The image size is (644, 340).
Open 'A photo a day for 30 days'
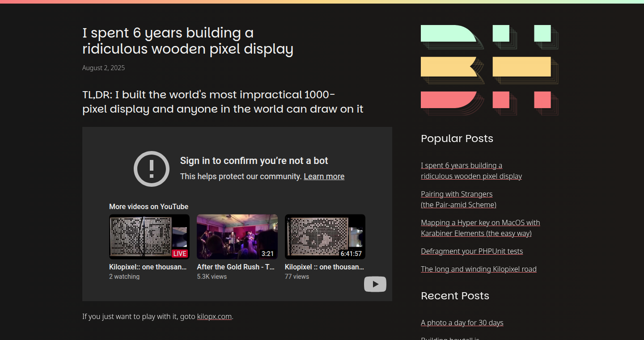click(462, 323)
